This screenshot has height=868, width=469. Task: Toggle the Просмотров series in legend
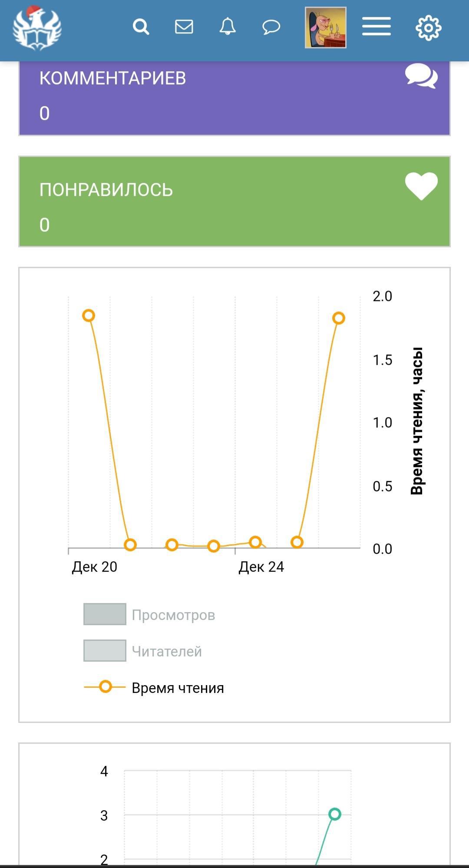pos(173,615)
